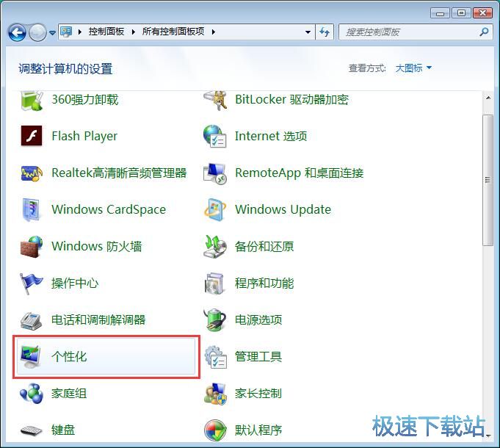Click the 默认程序 link text

click(258, 430)
